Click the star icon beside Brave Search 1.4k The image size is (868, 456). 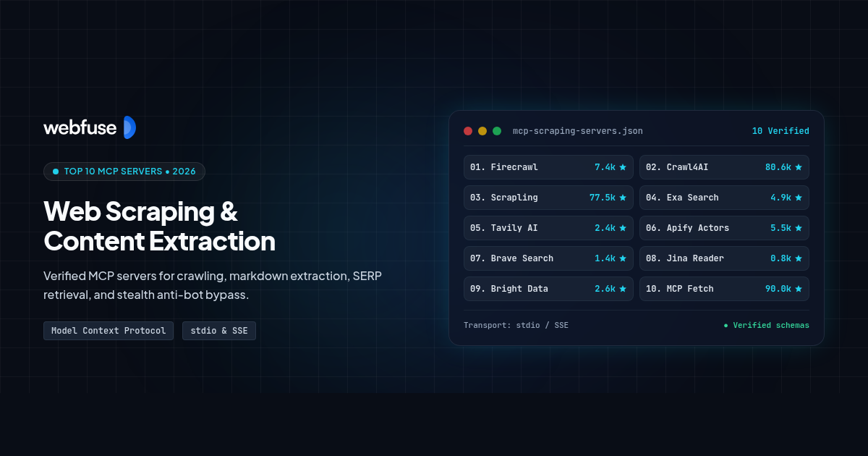pos(623,258)
